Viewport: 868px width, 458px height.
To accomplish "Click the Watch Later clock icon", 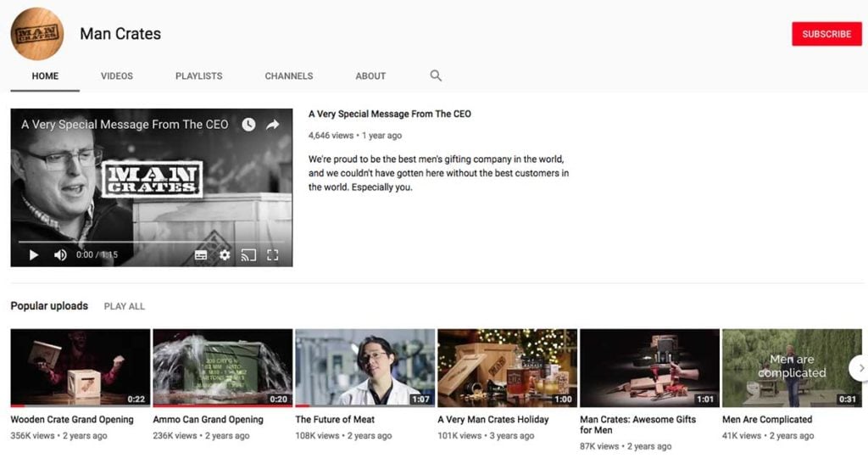I will coord(248,125).
